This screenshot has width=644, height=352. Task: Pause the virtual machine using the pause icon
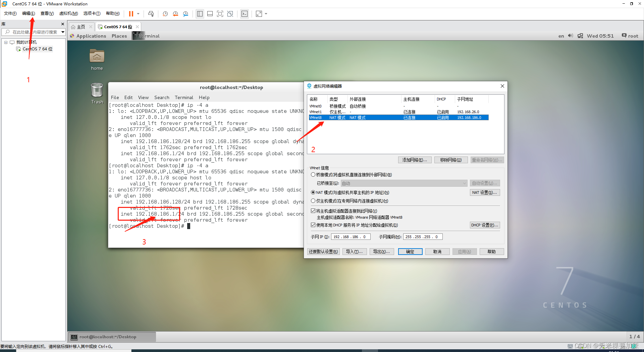point(131,14)
